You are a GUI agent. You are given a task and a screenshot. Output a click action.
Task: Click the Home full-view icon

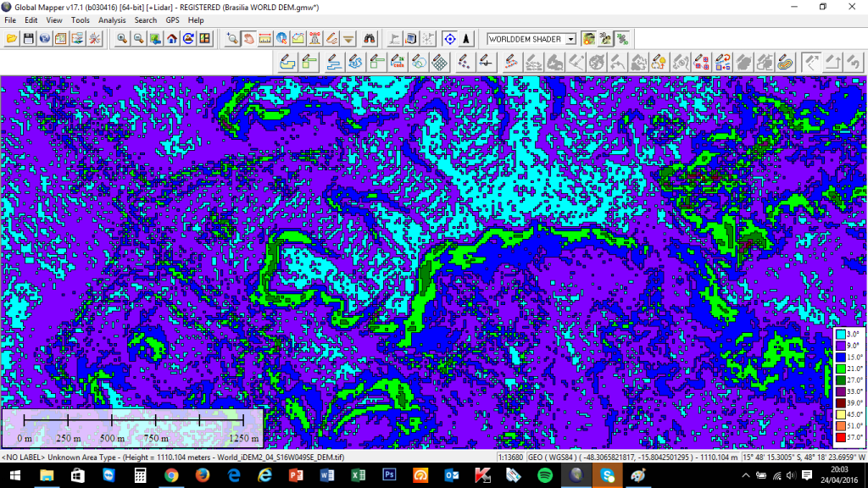coord(172,38)
